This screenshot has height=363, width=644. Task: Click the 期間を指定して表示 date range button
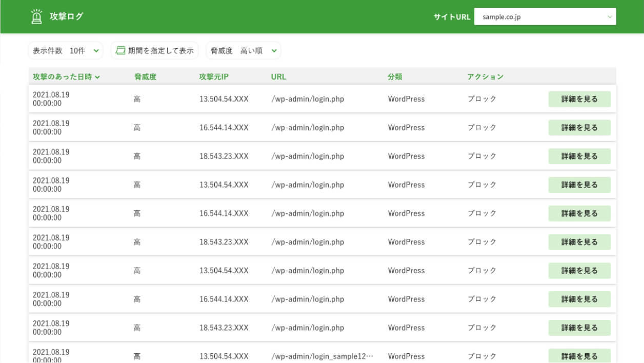point(155,50)
